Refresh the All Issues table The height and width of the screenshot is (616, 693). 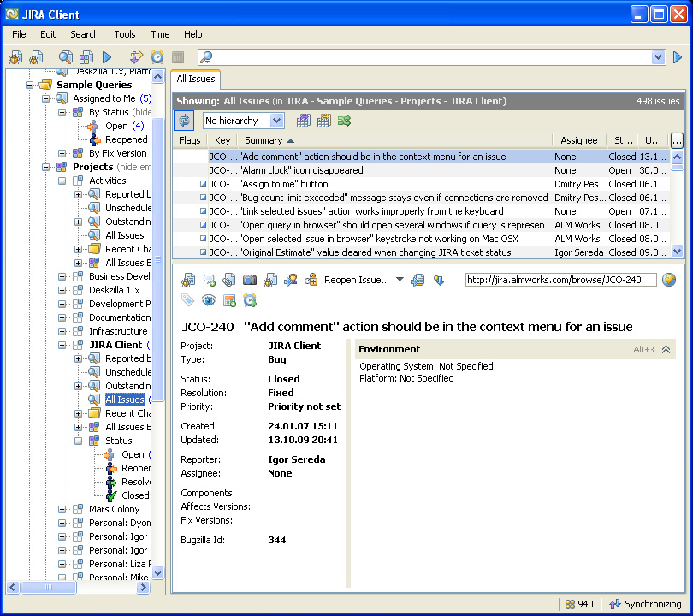(184, 121)
